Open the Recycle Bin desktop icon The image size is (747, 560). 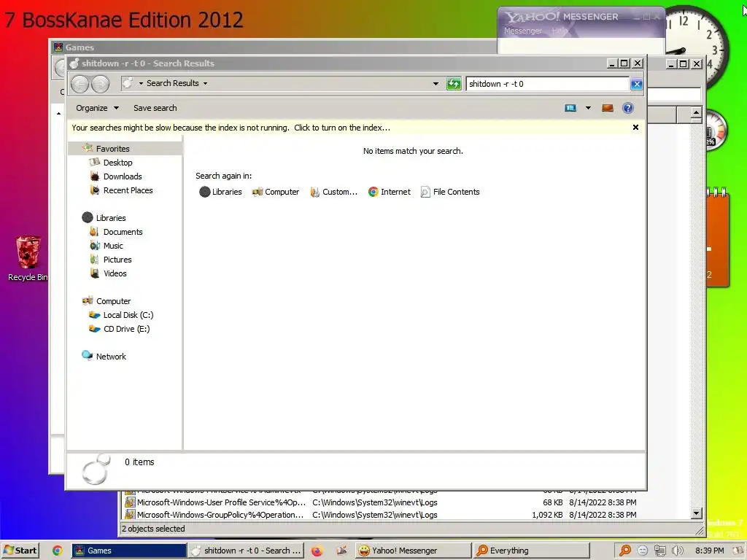point(28,259)
